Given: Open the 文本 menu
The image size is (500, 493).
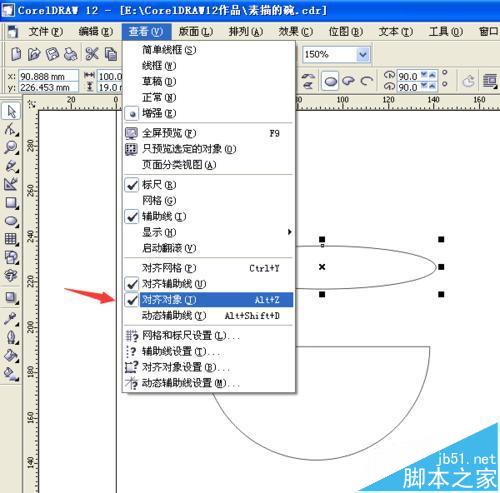Looking at the screenshot, I should click(x=396, y=32).
